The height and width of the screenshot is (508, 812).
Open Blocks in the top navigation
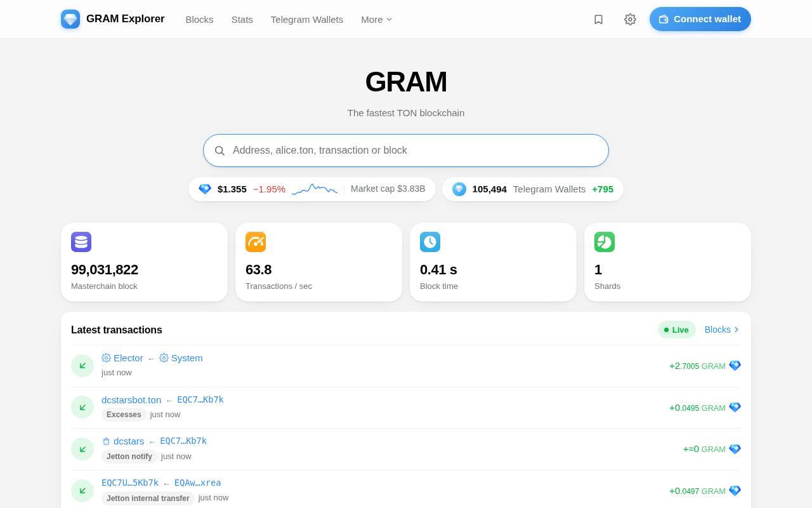click(199, 20)
